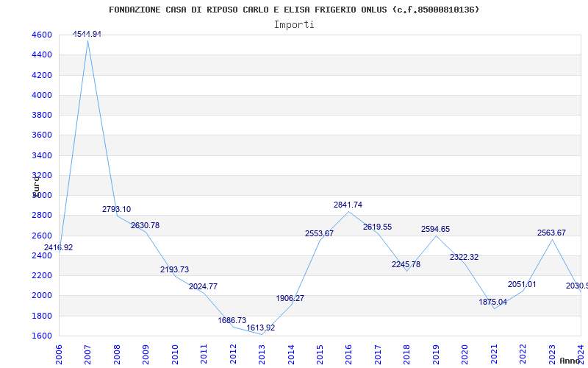Click x-axis year 2013
Screen dimensions: 588x368
262,355
